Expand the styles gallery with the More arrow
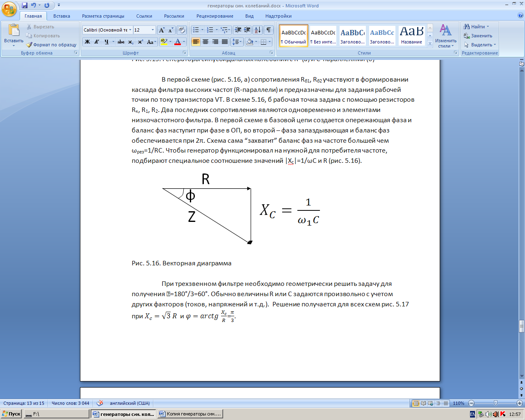Image resolution: width=525 pixels, height=420 pixels. 430,44
